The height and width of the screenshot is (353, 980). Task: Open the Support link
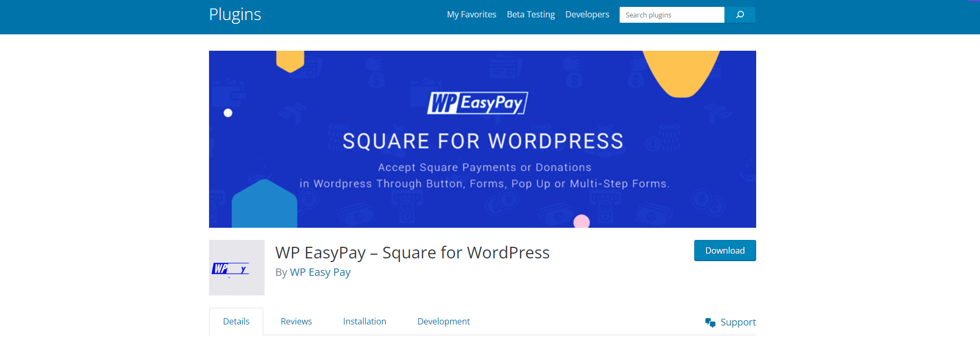[738, 322]
